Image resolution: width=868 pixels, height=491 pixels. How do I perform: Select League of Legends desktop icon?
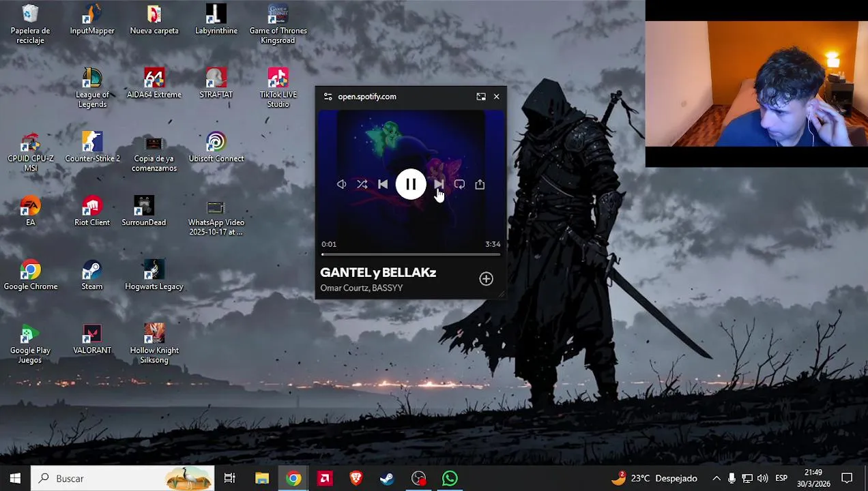coord(92,88)
